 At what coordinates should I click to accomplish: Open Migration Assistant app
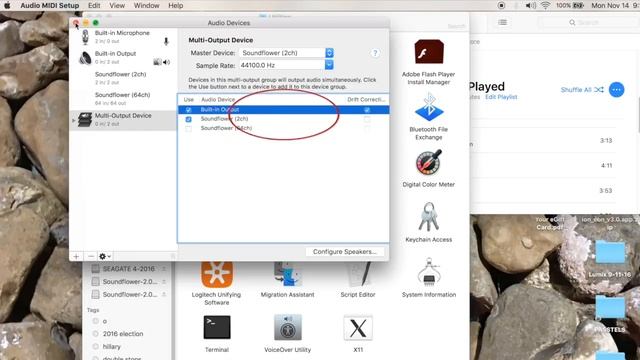[287, 280]
